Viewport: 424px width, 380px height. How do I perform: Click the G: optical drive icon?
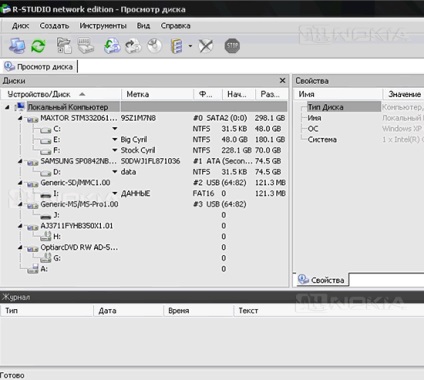tap(46, 258)
